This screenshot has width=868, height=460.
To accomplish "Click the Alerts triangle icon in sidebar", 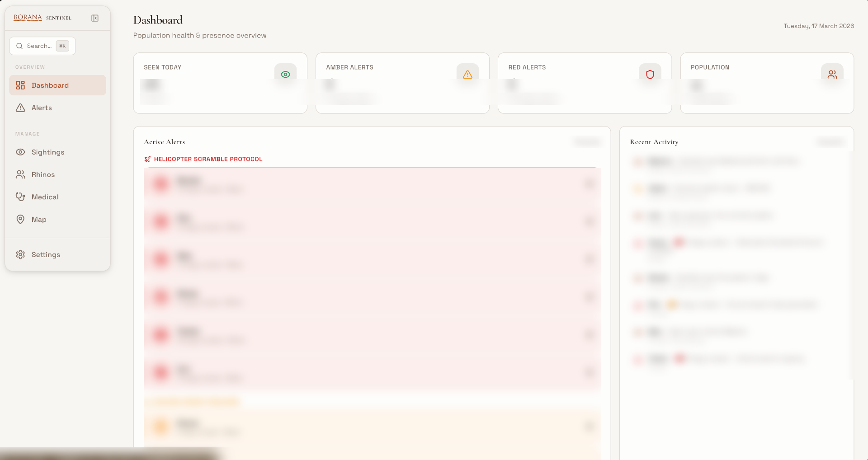I will point(20,108).
